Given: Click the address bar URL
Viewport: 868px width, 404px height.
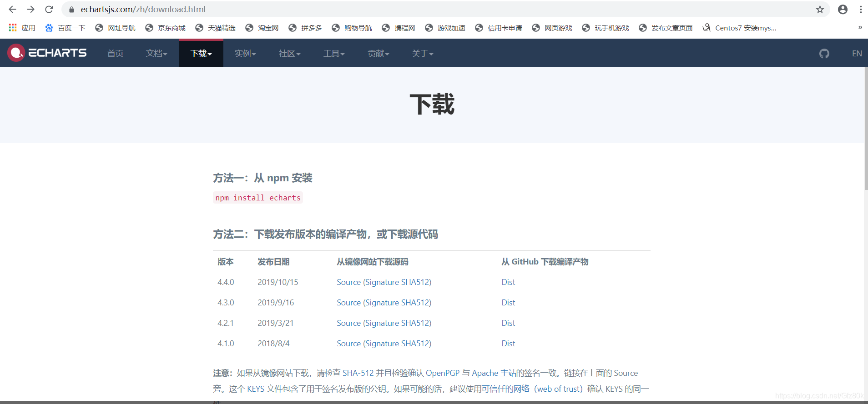Looking at the screenshot, I should tap(143, 9).
